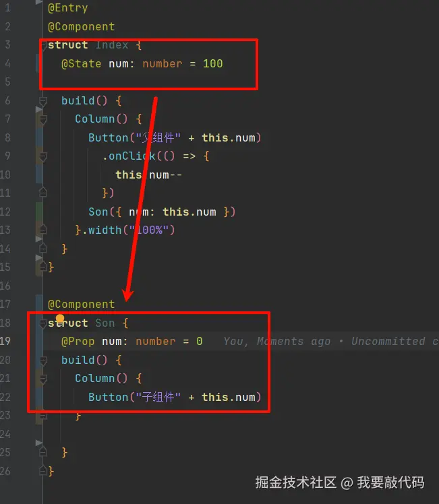Click the @State decorator
The height and width of the screenshot is (504, 439).
tap(82, 63)
